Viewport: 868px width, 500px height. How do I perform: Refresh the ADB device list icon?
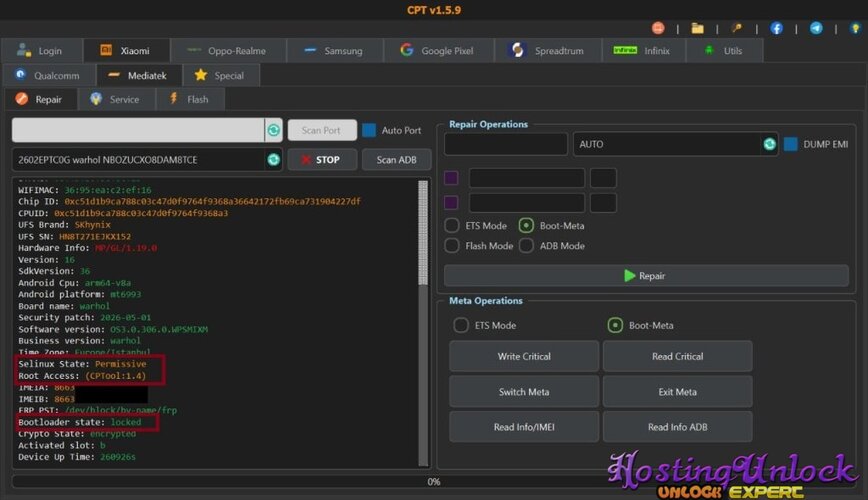tap(273, 159)
